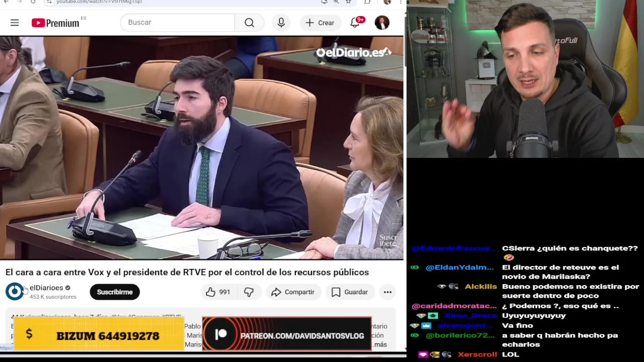644x362 pixels.
Task: Click the verified badge next to elDiarioes
Action: coord(68,288)
